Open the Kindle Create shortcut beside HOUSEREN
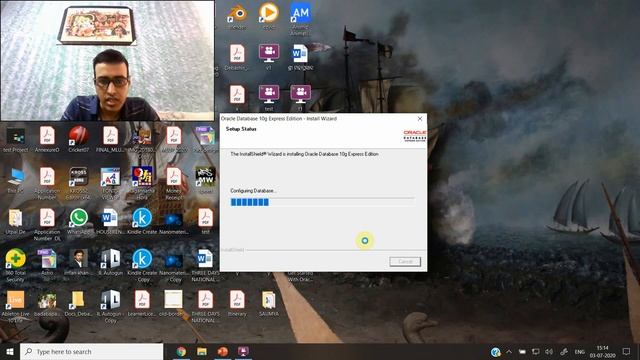This screenshot has width=640, height=360. click(142, 221)
